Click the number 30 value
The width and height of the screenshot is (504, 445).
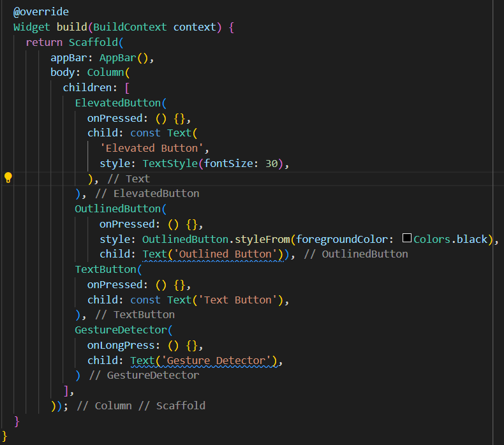click(271, 164)
